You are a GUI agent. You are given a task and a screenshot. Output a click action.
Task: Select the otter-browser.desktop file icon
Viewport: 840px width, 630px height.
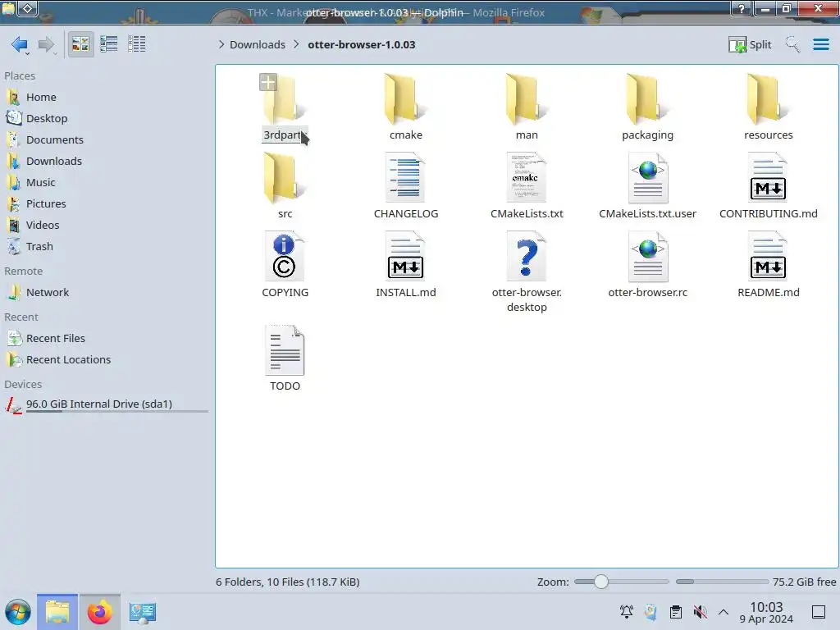click(x=527, y=256)
